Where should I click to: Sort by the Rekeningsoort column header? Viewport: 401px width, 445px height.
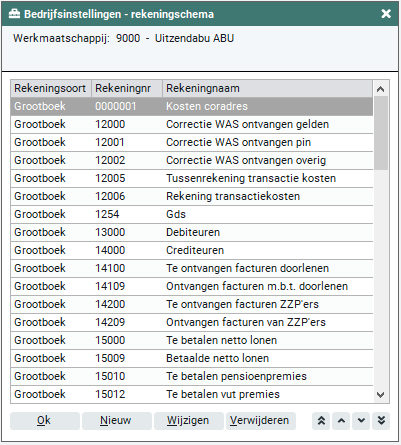coord(51,88)
